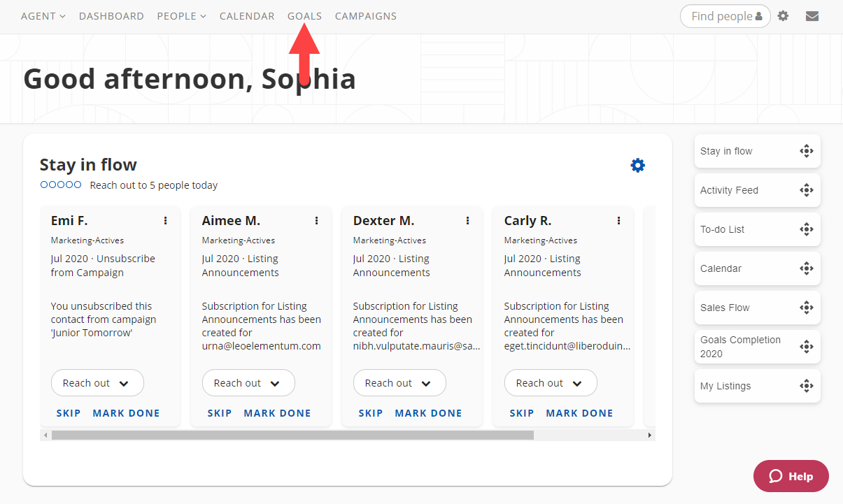Click move handle for My Listings widget
843x504 pixels.
pyautogui.click(x=806, y=386)
